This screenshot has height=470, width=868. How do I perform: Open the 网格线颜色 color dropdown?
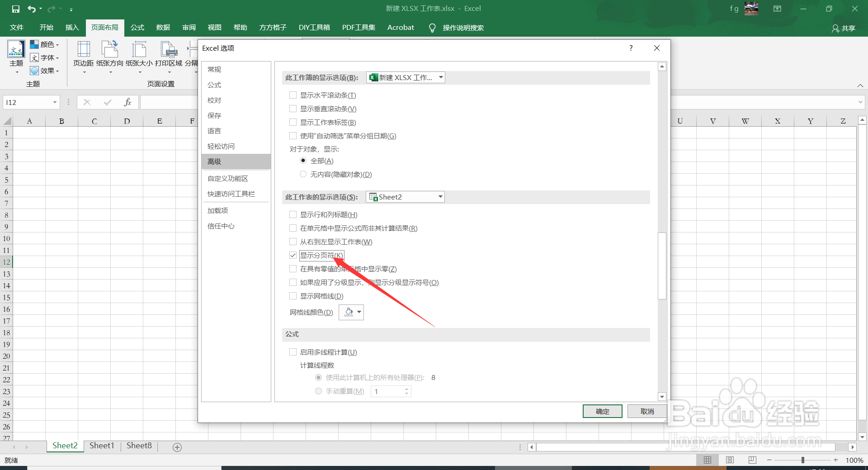[358, 312]
